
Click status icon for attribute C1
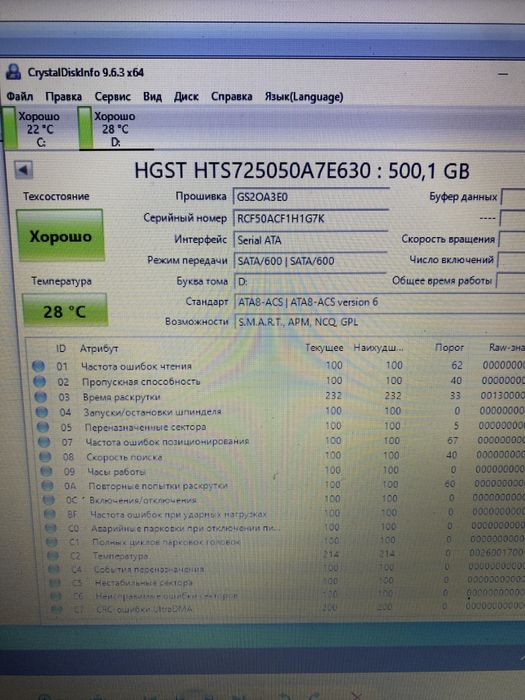pyautogui.click(x=52, y=542)
